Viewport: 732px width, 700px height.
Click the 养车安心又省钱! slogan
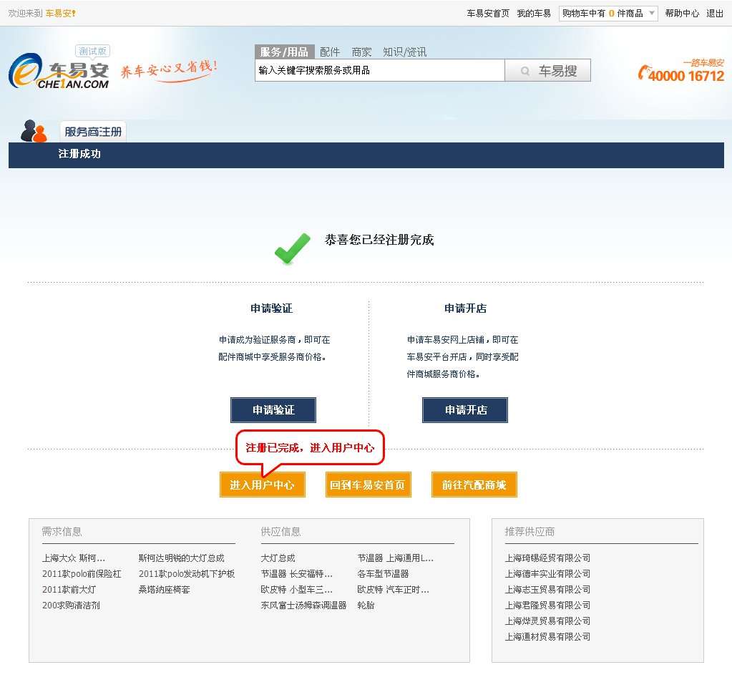pos(169,71)
